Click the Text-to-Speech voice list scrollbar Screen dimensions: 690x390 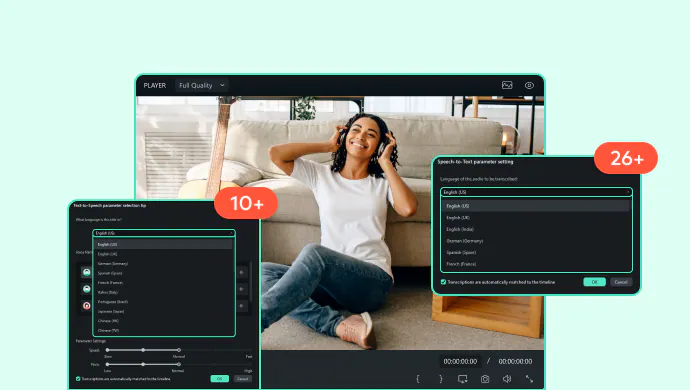251,282
